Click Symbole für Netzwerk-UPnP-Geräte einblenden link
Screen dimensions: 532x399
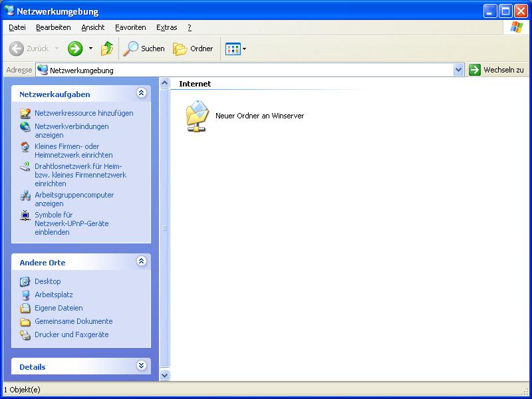pyautogui.click(x=72, y=223)
